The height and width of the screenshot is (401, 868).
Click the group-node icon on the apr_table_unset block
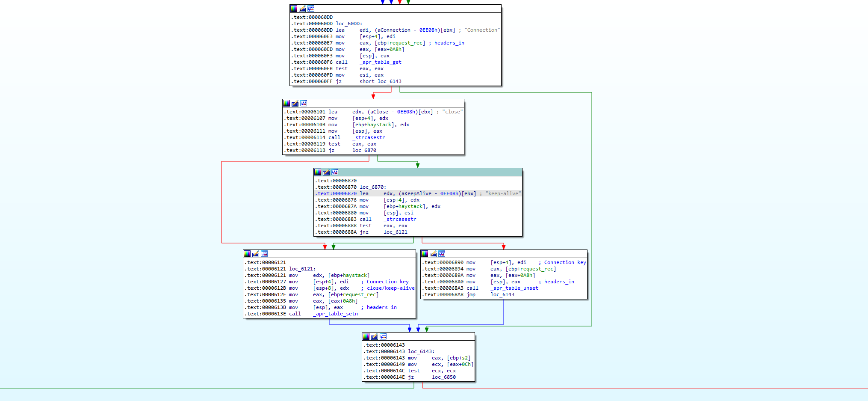[x=441, y=253]
